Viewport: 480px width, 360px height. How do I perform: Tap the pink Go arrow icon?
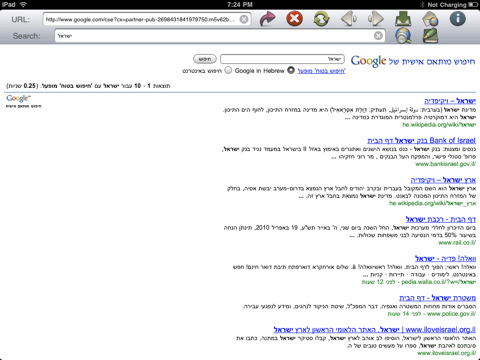[x=268, y=19]
